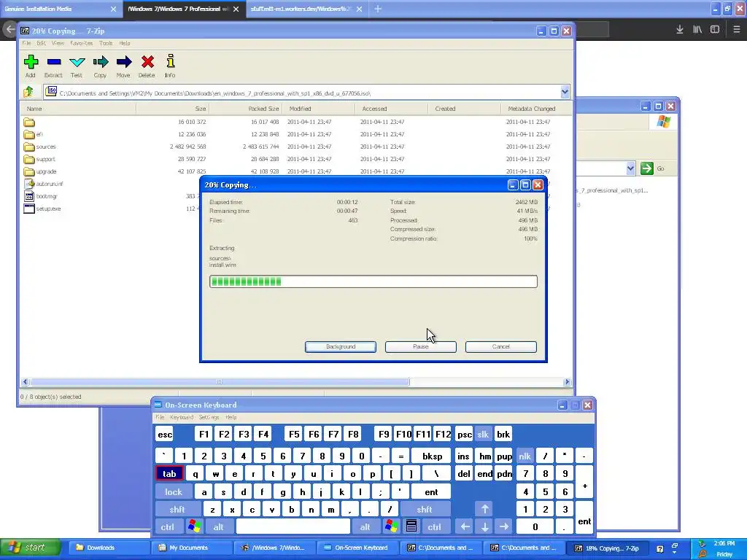Open the Keyboard menu in On-Screen Keyboard

pyautogui.click(x=182, y=417)
